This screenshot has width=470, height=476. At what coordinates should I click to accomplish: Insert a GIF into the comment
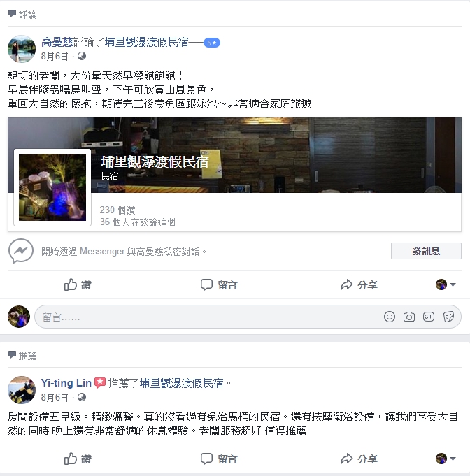pos(428,317)
